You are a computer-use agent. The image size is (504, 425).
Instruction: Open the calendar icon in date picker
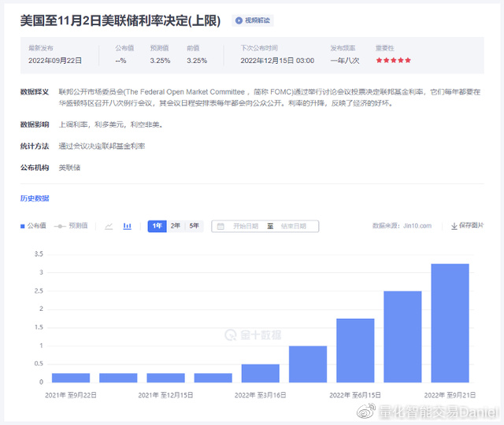tap(220, 226)
